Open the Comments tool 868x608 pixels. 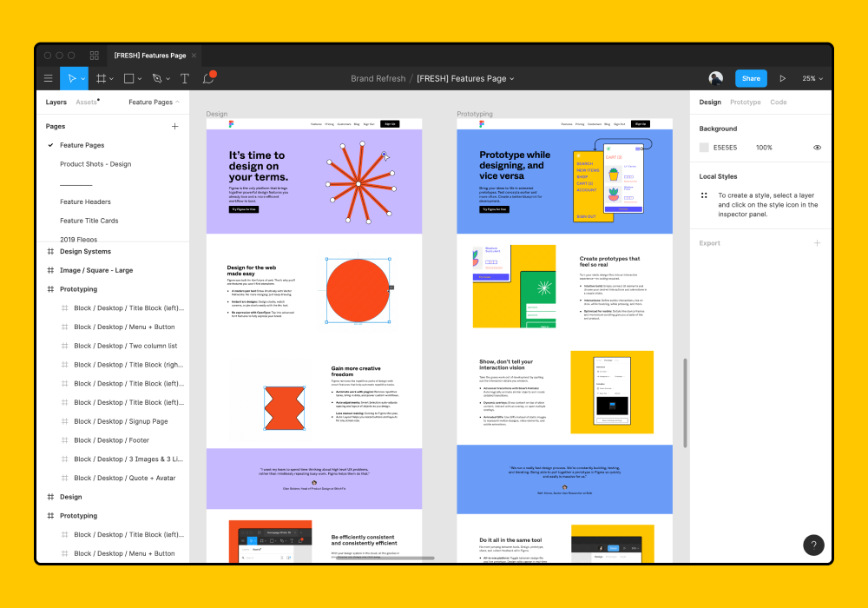coord(208,78)
